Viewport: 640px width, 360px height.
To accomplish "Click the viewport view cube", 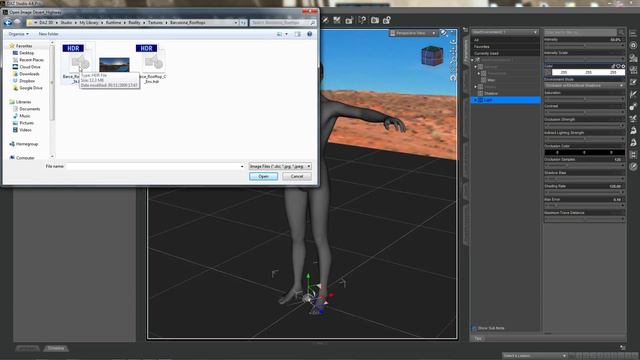I will point(432,56).
